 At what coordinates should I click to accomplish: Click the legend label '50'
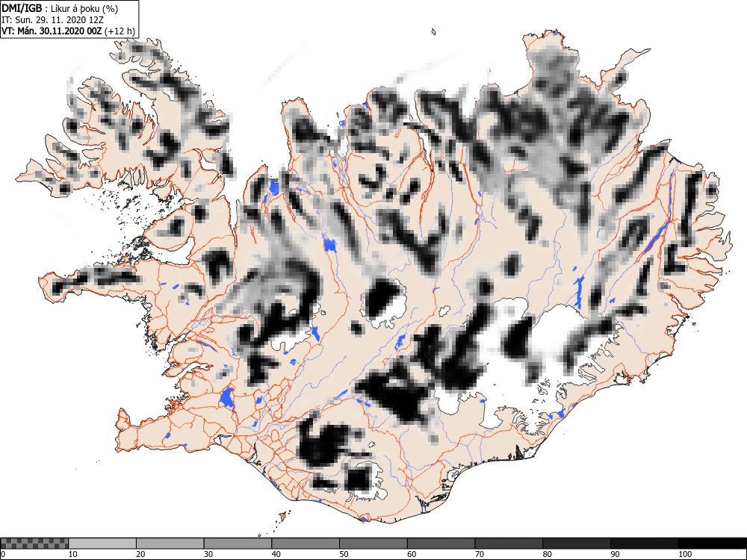coord(344,554)
